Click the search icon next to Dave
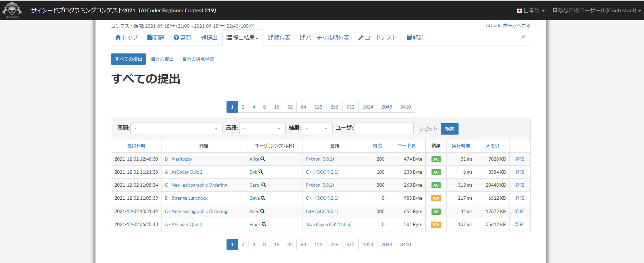The height and width of the screenshot is (263, 644). [x=263, y=198]
